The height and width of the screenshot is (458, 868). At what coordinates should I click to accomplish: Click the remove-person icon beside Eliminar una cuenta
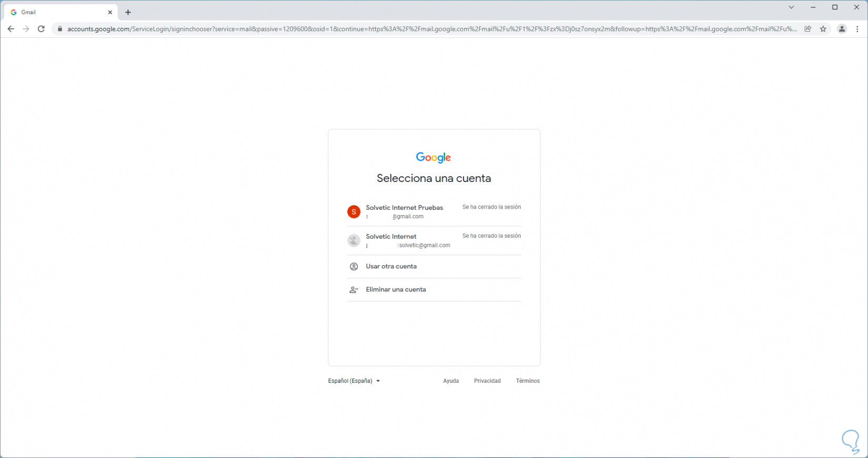coord(354,290)
